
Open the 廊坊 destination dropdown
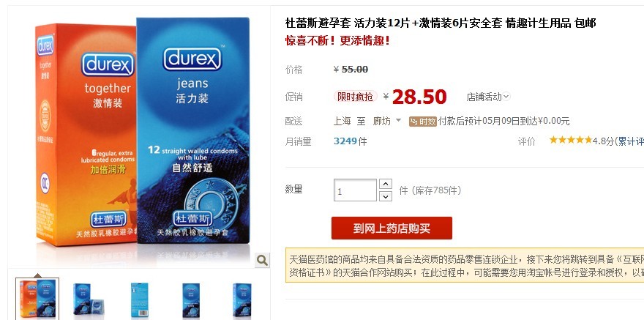tap(387, 121)
